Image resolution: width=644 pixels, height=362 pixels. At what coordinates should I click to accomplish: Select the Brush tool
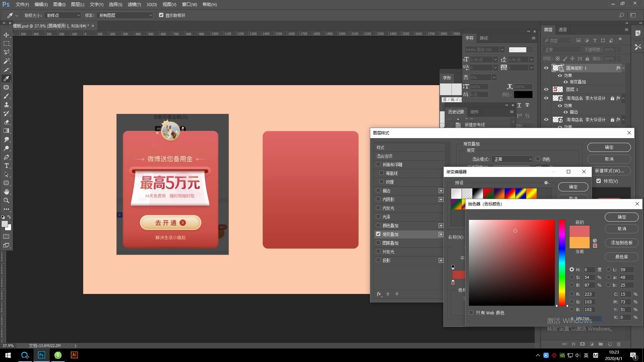6,96
